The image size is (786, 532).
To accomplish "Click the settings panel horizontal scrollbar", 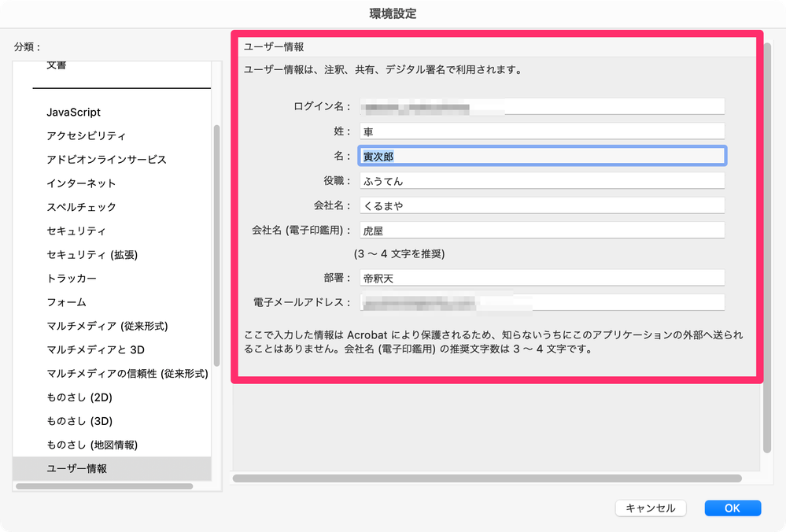I will (487, 478).
